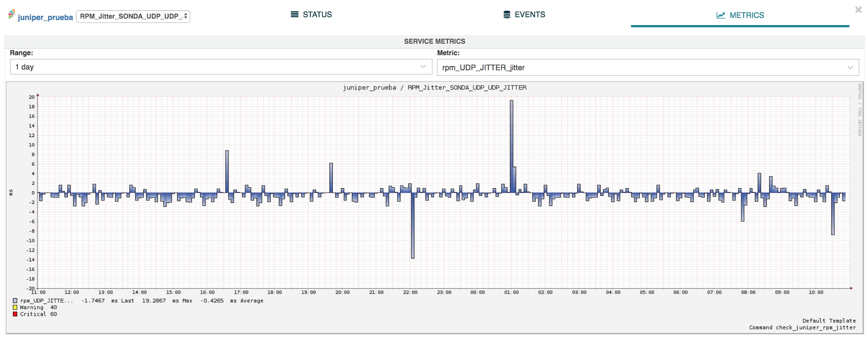
Task: Switch to the EVENTS tab
Action: coord(524,15)
